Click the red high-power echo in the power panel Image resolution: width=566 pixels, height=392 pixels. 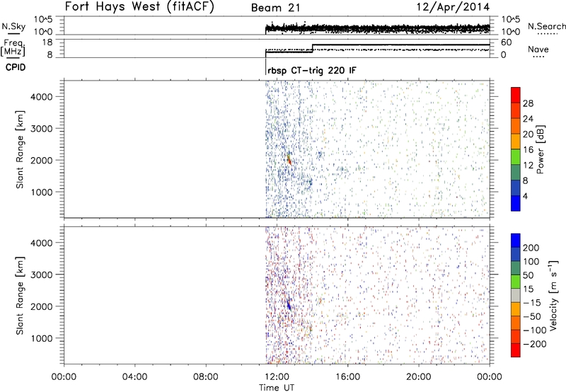tap(289, 159)
